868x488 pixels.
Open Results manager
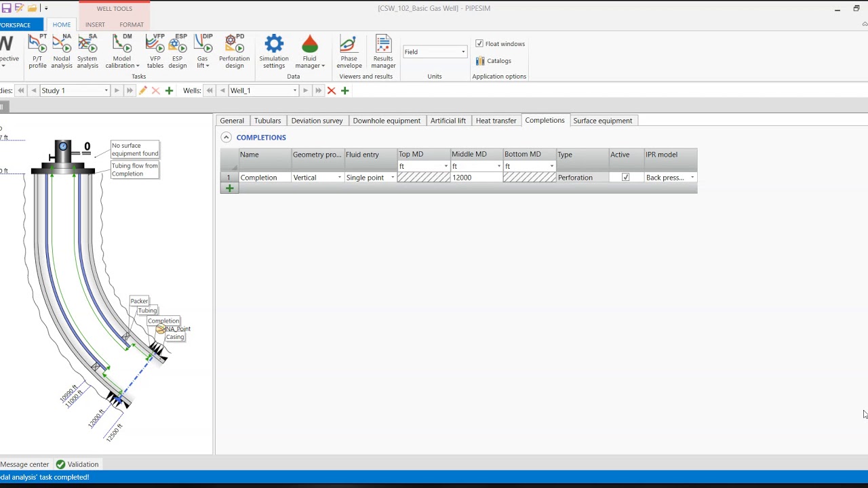pos(383,52)
